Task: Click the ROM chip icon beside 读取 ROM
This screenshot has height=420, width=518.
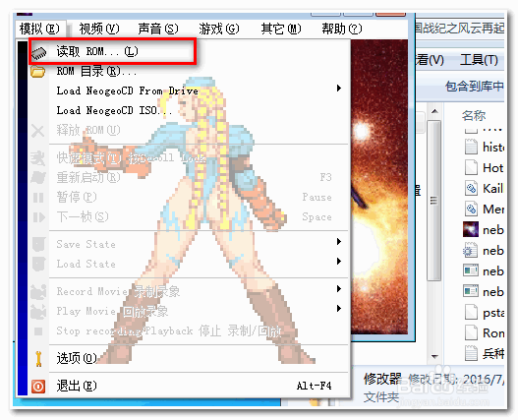Action: point(39,53)
